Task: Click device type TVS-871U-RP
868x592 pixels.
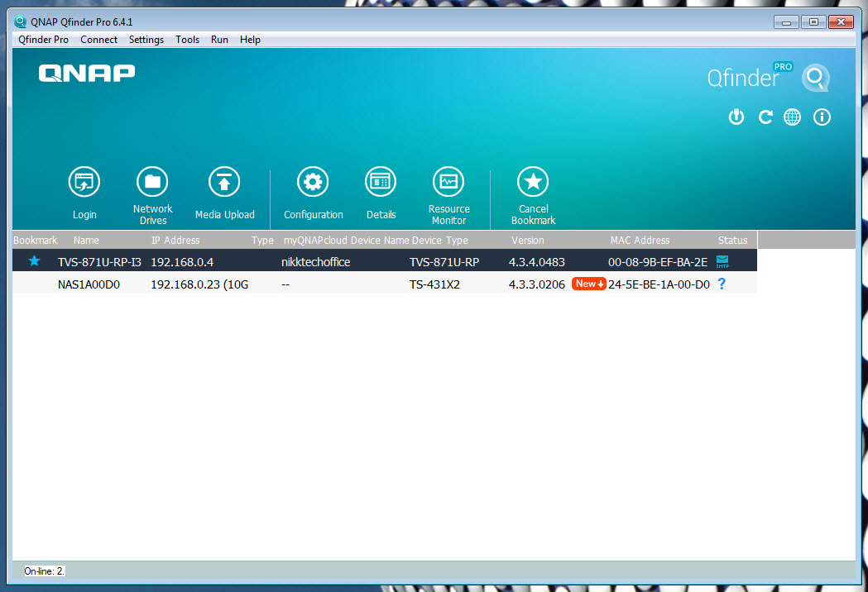Action: 444,262
